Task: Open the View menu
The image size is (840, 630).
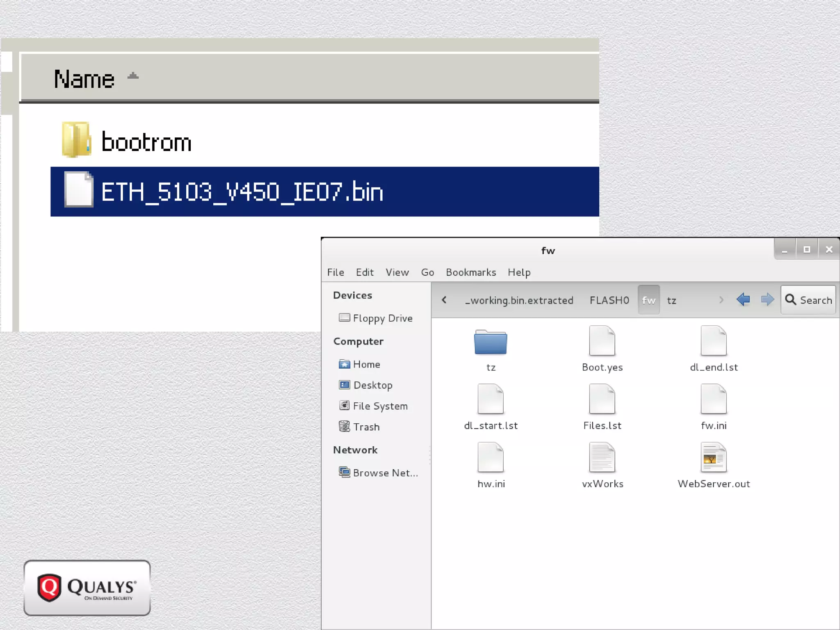Action: point(397,272)
